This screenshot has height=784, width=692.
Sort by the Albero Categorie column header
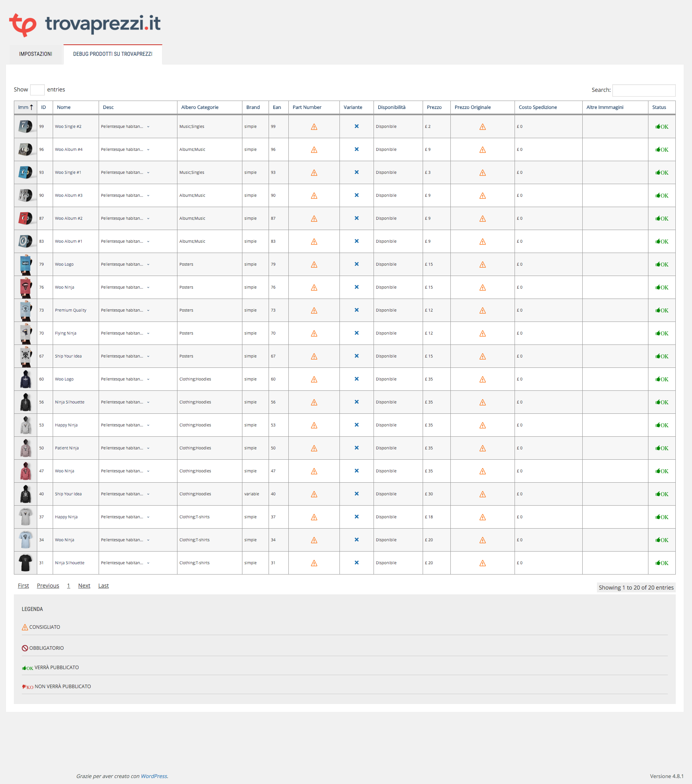(210, 107)
